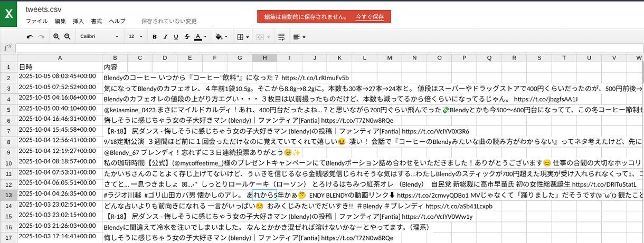Click the fx formula icon
Screen dimensions: 644x243
pos(7,48)
